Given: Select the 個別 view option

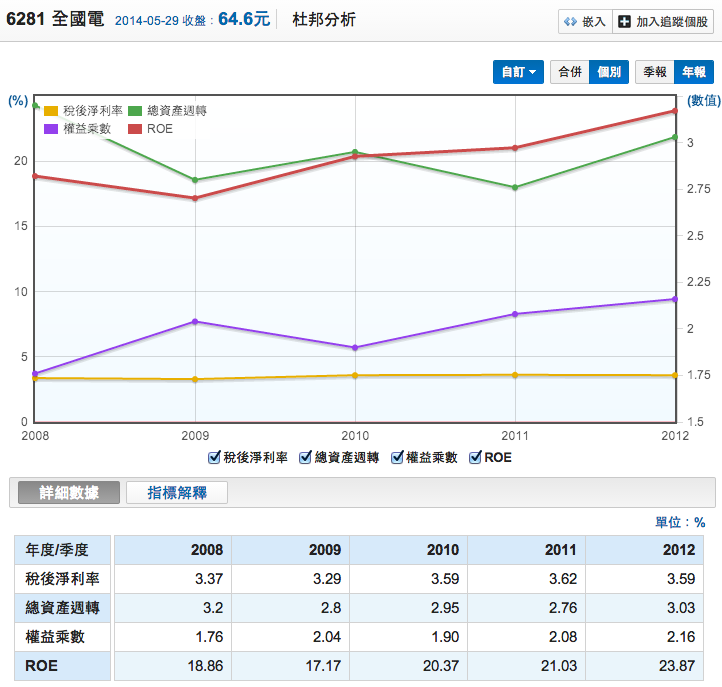Looking at the screenshot, I should pos(609,72).
